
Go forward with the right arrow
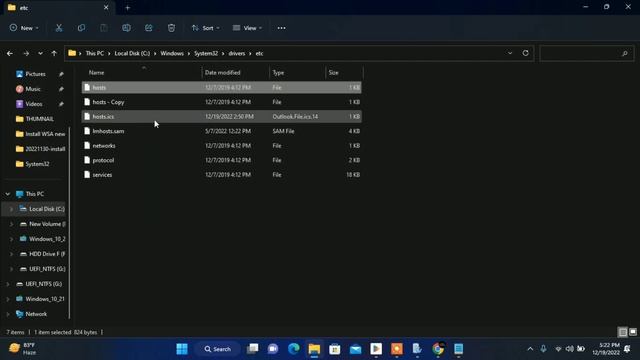26,53
